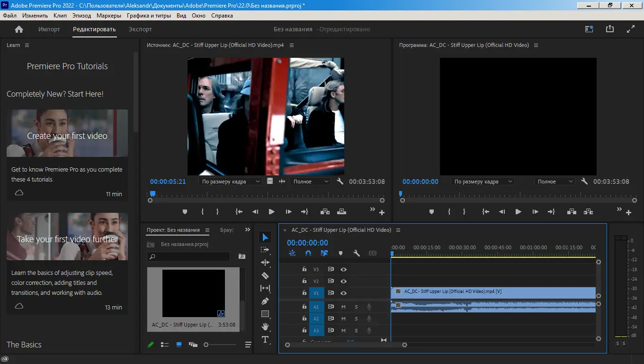The image size is (644, 364).
Task: Open the timeline wrench settings icon
Action: pos(357,253)
